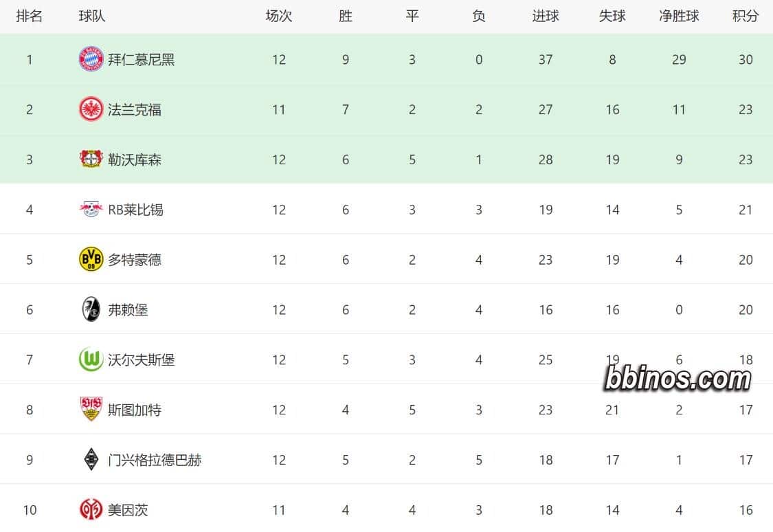Click the Bayer Leverkusen club crest
The width and height of the screenshot is (773, 532).
(91, 159)
